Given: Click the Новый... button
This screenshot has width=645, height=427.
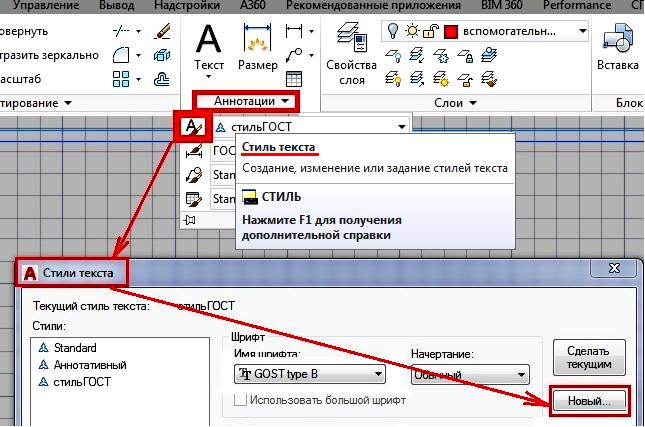Looking at the screenshot, I should (x=589, y=400).
